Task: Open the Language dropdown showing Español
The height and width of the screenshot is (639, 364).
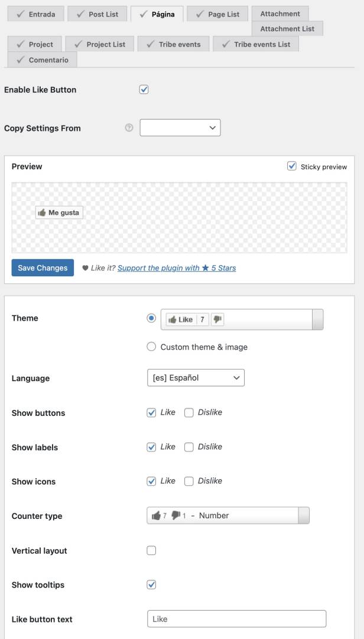Action: tap(196, 377)
